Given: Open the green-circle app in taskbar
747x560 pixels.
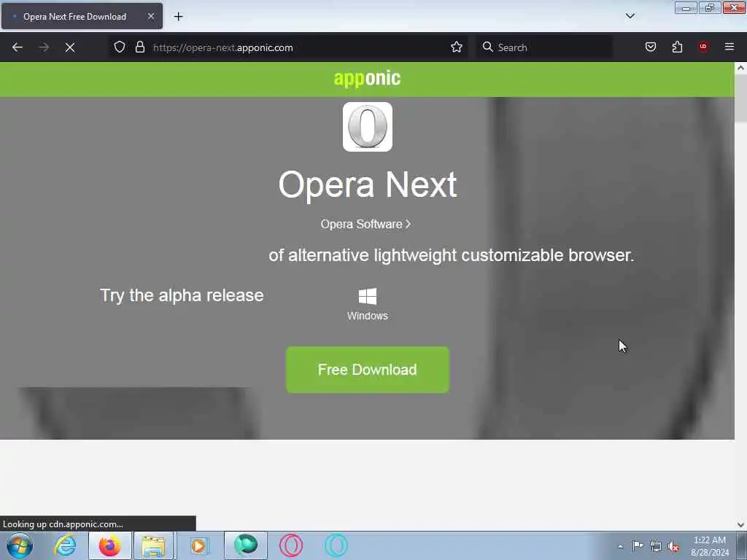Looking at the screenshot, I should click(x=245, y=545).
